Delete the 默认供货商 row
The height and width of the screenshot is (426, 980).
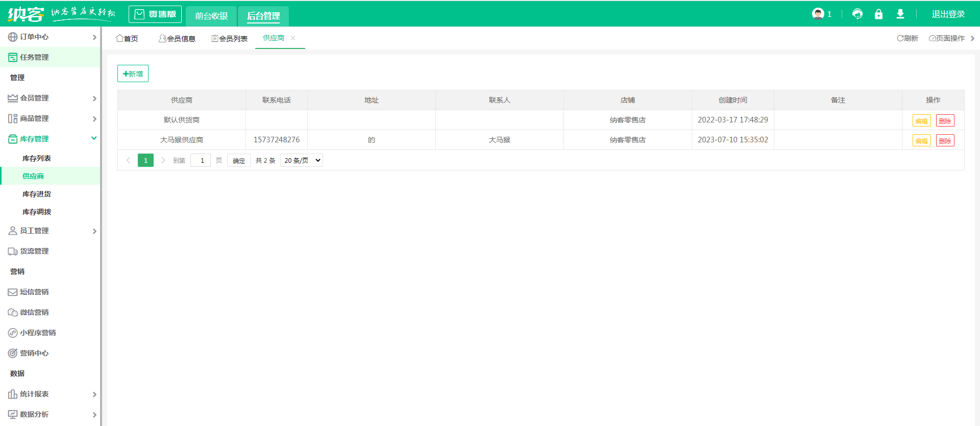point(945,121)
